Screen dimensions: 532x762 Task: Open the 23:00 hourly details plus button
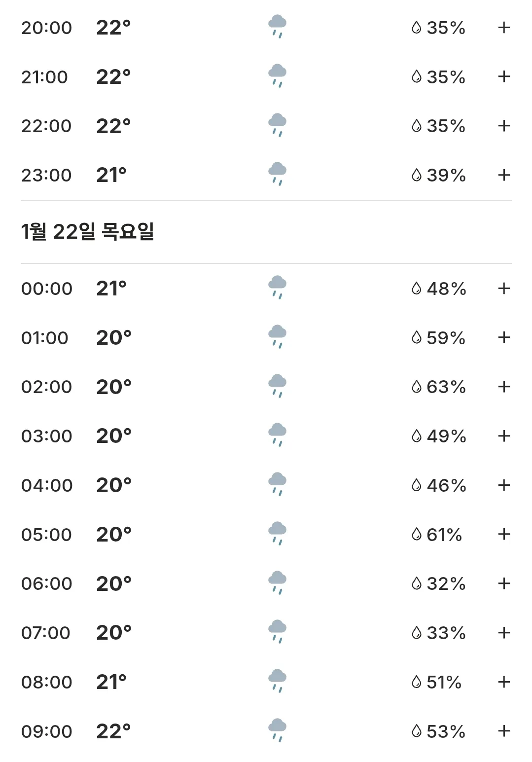coord(503,175)
